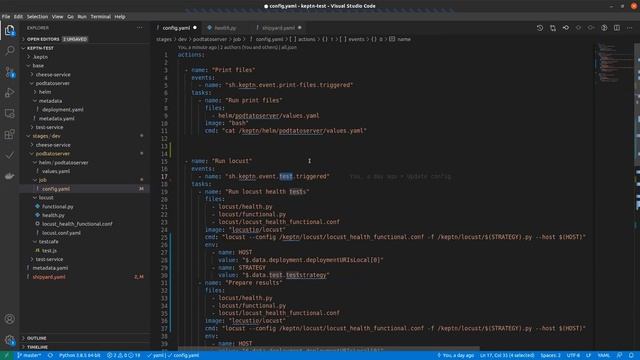Screen dimensions: 640x360
Task: Open the Manage gear menu
Action: pos(9,340)
